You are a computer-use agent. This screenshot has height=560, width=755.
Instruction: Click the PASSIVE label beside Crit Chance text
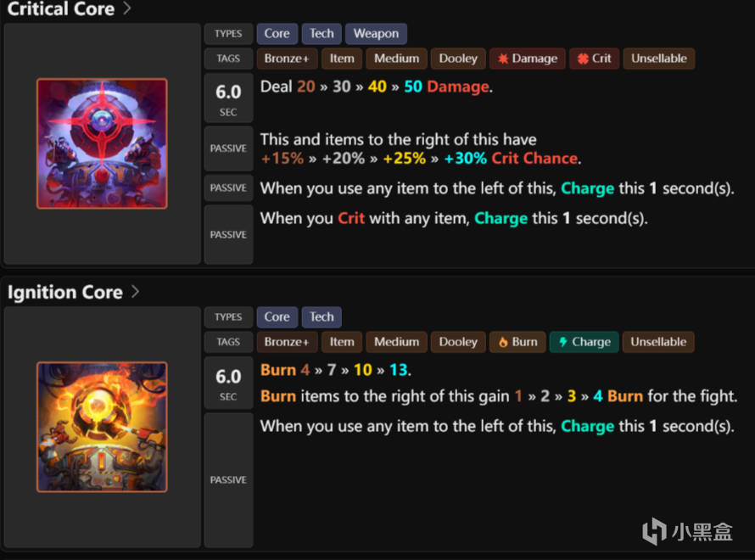pyautogui.click(x=229, y=148)
